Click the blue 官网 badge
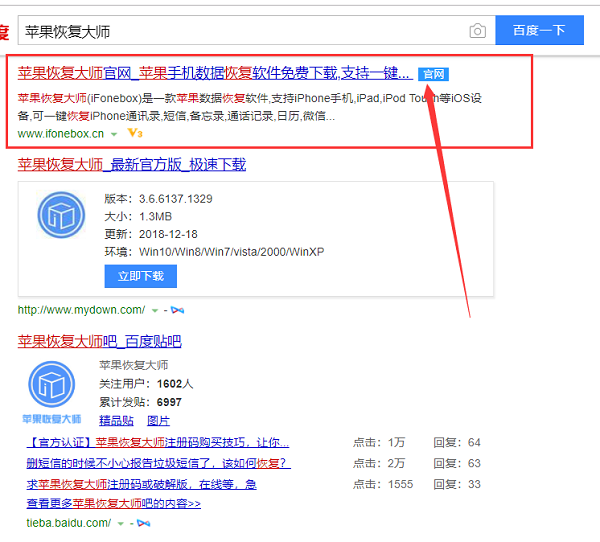 [433, 74]
